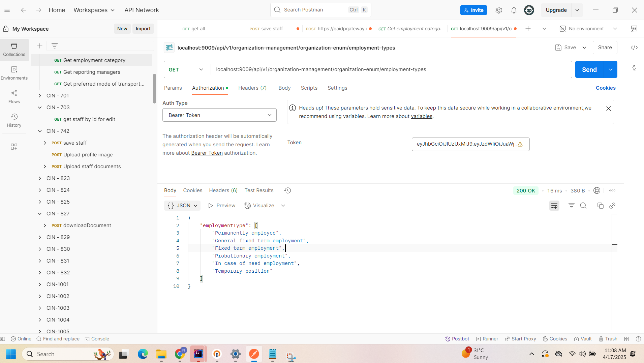Toggle the main hamburger menu
This screenshot has height=363, width=644.
7,10
